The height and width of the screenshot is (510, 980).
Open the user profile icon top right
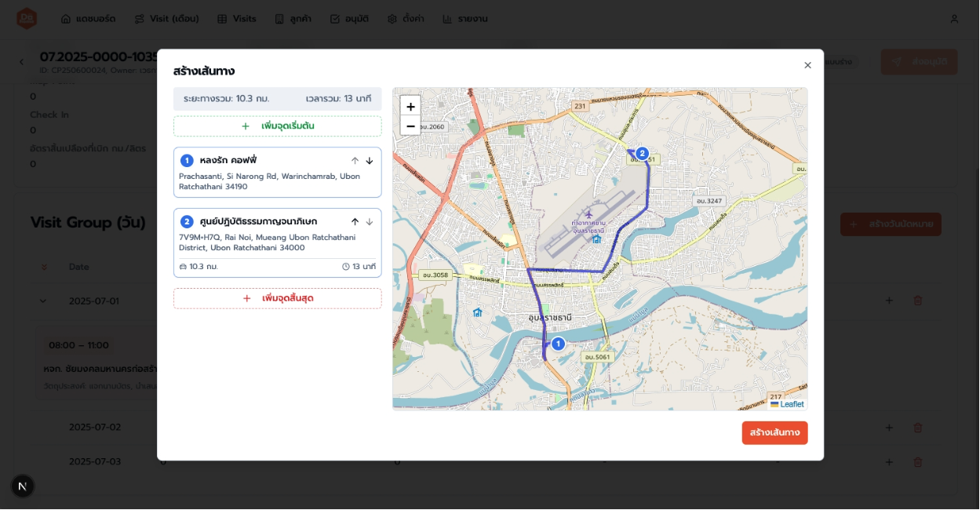[x=953, y=18]
